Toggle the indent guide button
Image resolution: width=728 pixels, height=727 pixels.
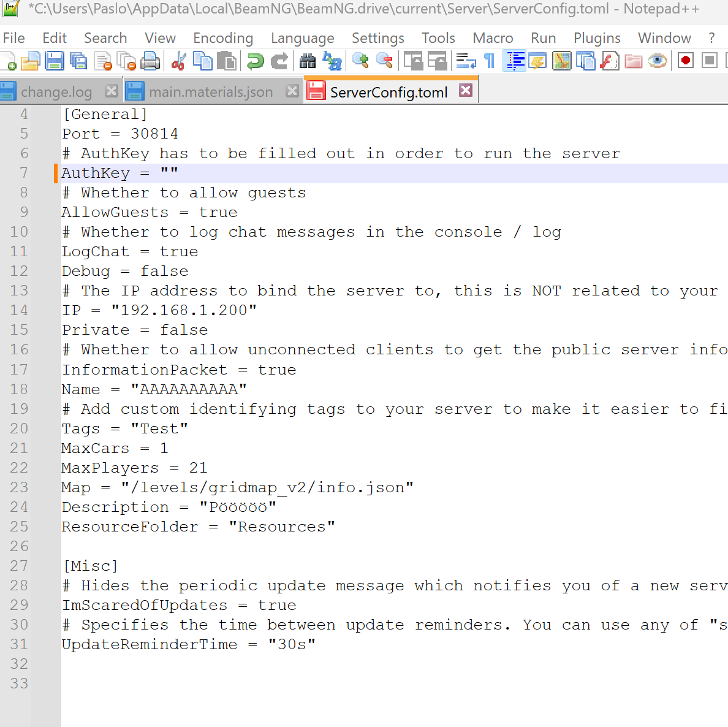pyautogui.click(x=515, y=61)
